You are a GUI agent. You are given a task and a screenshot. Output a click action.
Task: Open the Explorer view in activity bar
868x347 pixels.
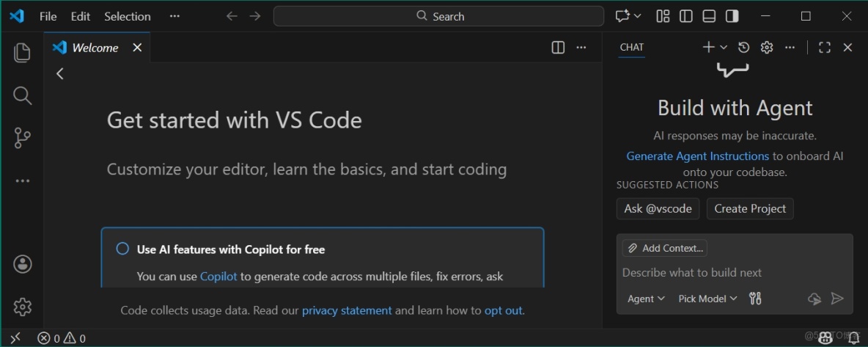click(x=22, y=52)
